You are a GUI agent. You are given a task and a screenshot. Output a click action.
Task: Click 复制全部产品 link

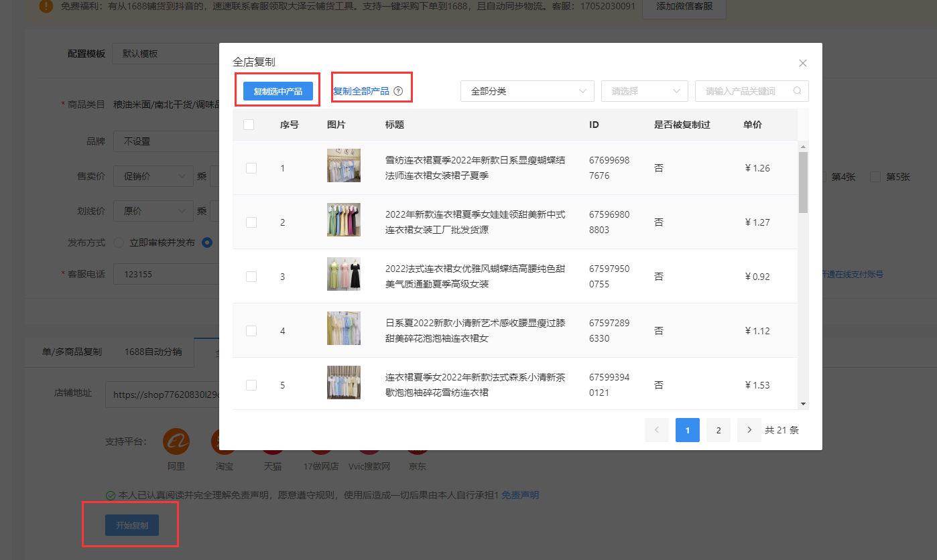361,91
